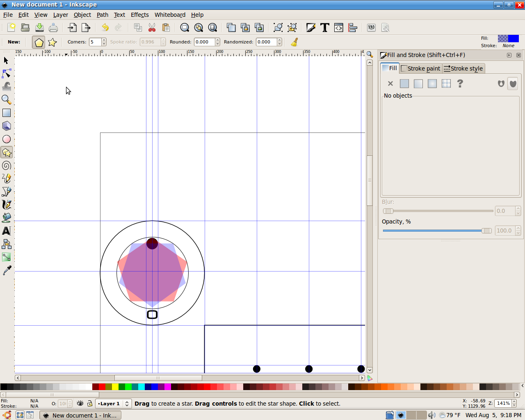525x420 pixels.
Task: Click the Rounded value input field
Action: tap(204, 42)
